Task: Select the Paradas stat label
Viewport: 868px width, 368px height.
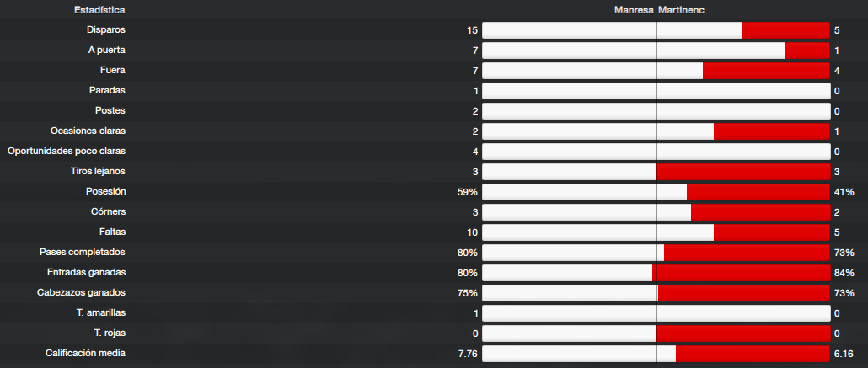Action: [x=107, y=90]
